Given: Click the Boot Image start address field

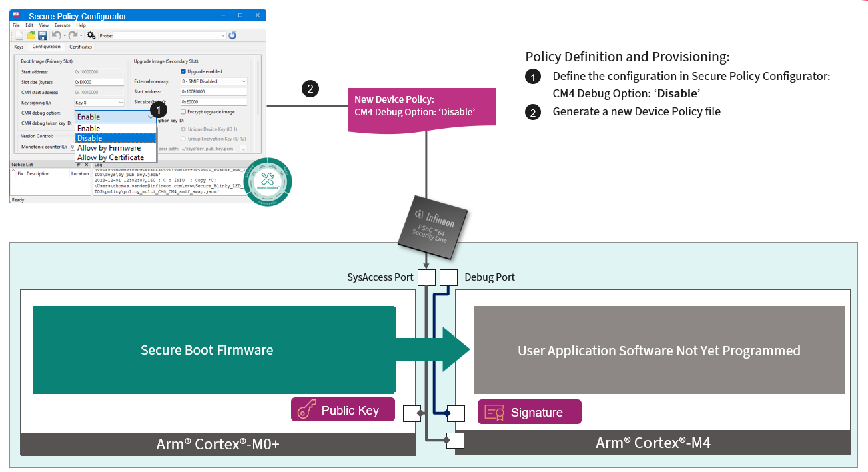Looking at the screenshot, I should point(99,71).
